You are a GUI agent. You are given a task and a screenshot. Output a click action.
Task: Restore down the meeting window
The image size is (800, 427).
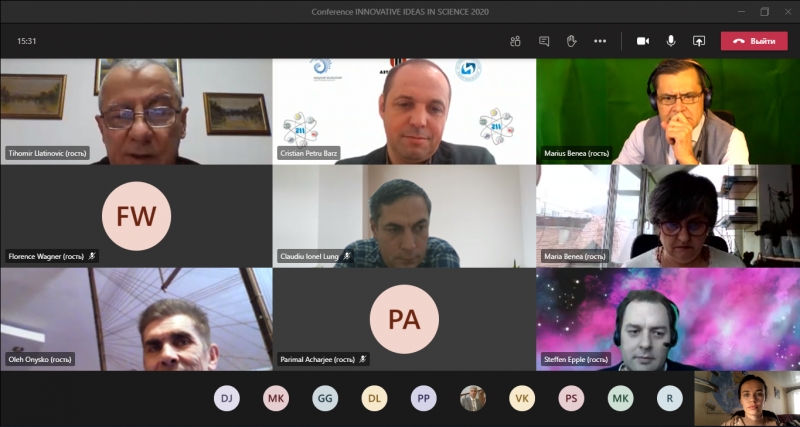[x=764, y=12]
